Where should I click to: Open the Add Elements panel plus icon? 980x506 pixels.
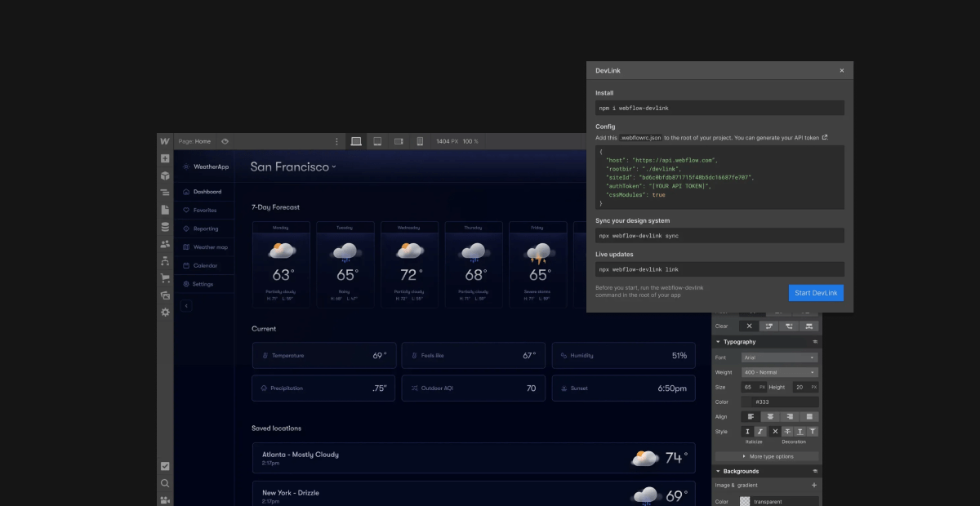pos(165,158)
